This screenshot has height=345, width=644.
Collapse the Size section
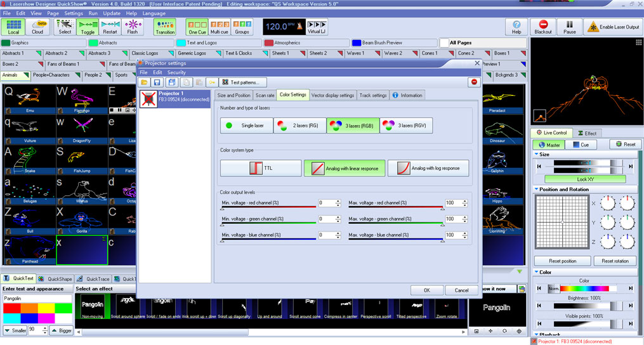coord(537,155)
